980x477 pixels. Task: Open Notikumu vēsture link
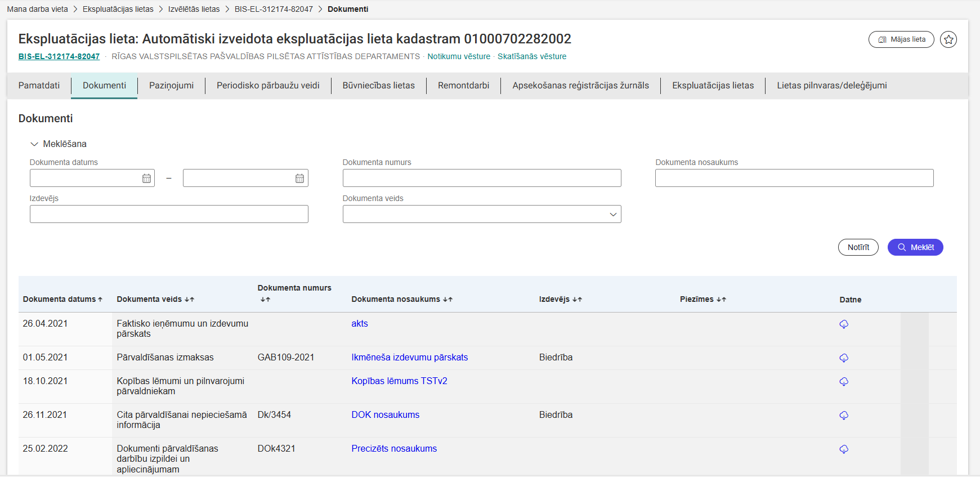[x=458, y=56]
